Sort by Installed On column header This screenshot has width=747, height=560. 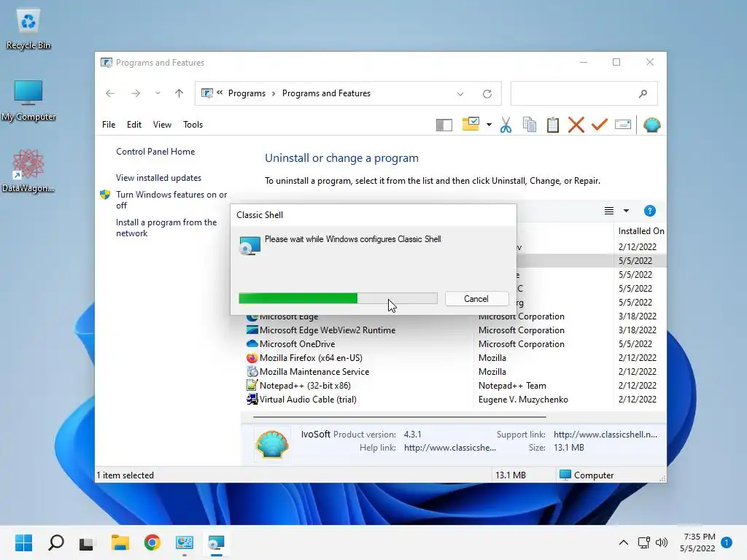tap(641, 231)
